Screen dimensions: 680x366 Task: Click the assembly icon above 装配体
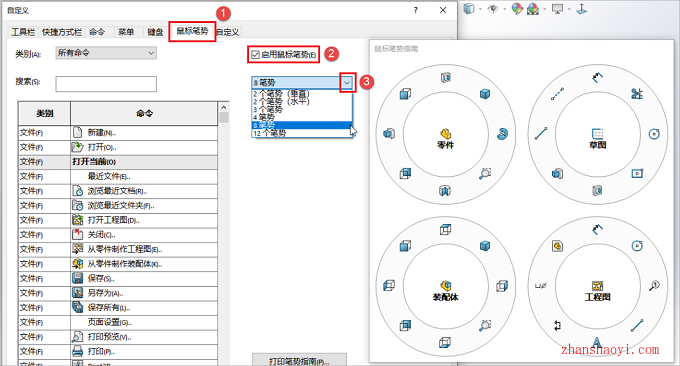445,285
